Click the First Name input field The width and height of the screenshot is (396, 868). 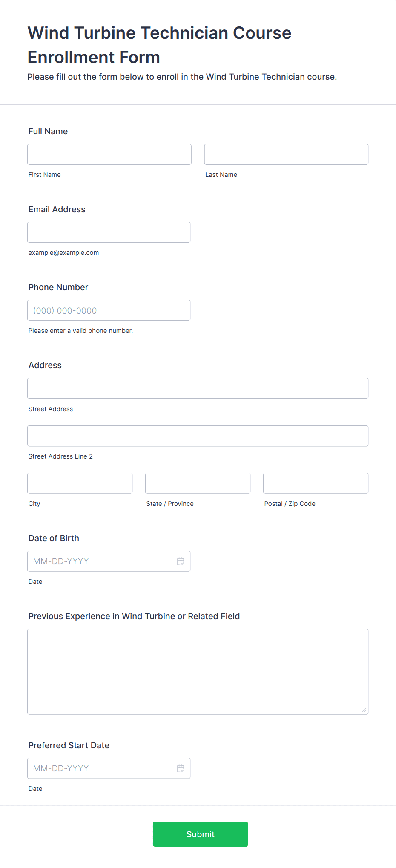point(109,154)
